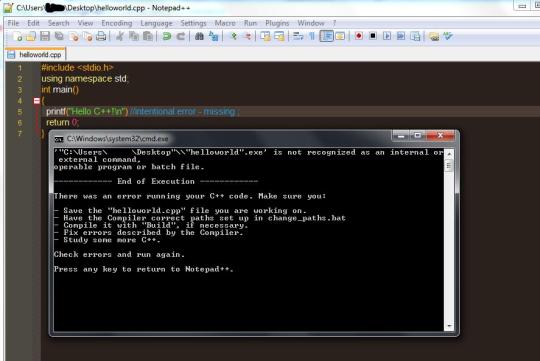Open the question mark help menu
This screenshot has height=361, width=540.
pyautogui.click(x=334, y=23)
